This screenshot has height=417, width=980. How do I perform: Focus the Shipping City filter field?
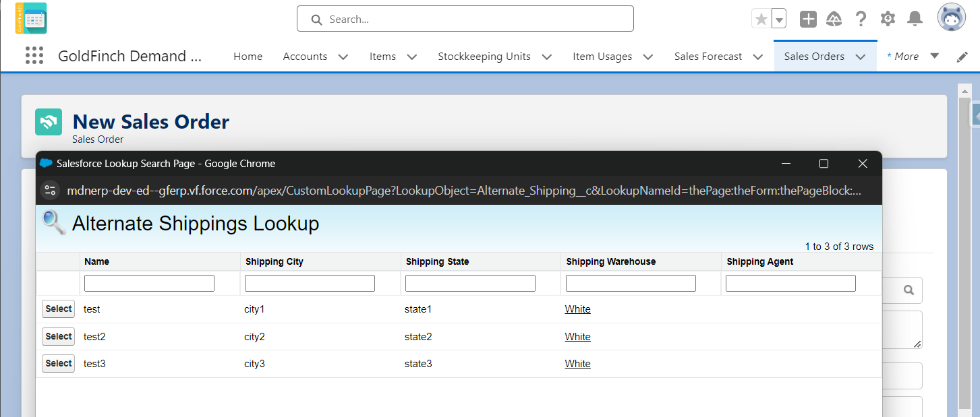(310, 283)
